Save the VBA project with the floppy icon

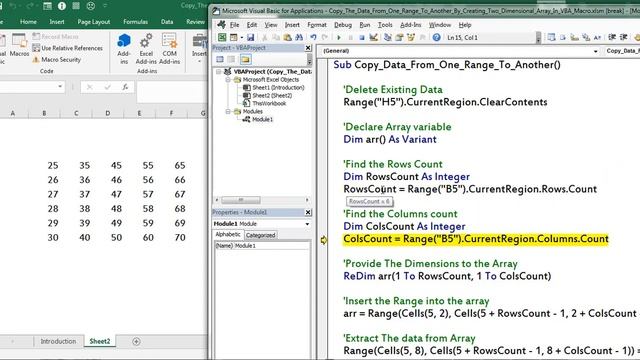point(250,38)
